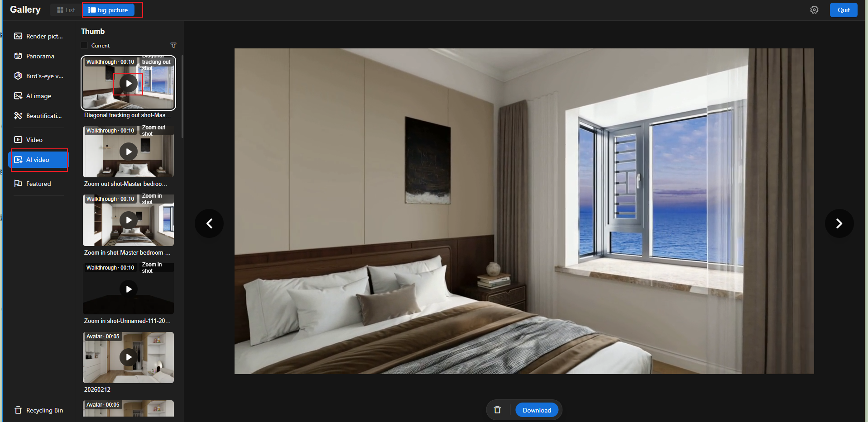Toggle the Current checkbox

click(x=84, y=45)
